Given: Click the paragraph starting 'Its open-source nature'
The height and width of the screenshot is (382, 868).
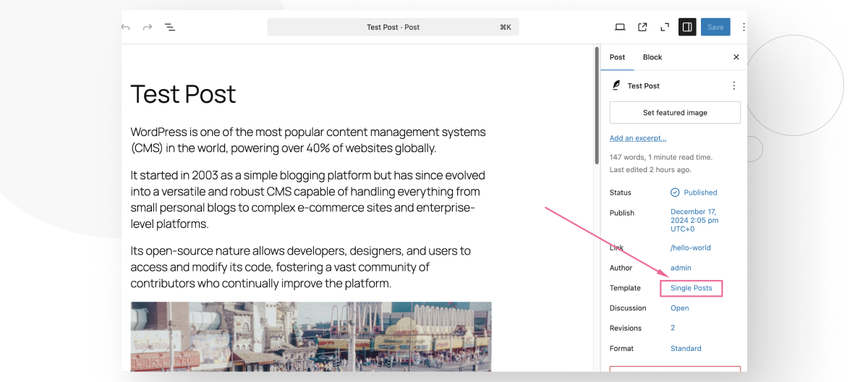Looking at the screenshot, I should 301,267.
